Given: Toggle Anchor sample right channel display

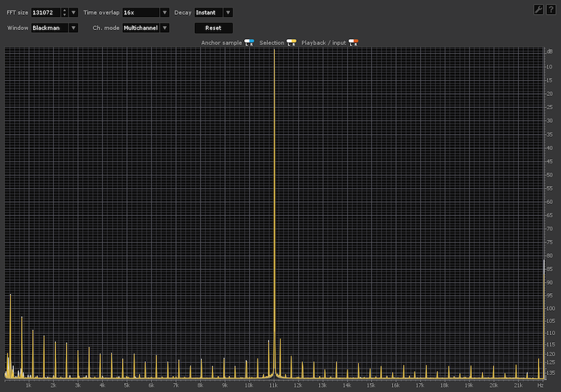Looking at the screenshot, I should click(252, 43).
